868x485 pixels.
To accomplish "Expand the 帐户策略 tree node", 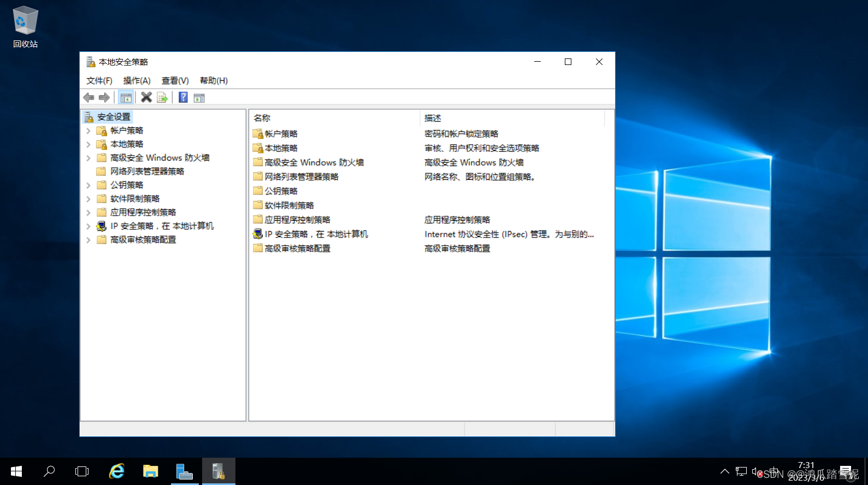I will tap(88, 131).
